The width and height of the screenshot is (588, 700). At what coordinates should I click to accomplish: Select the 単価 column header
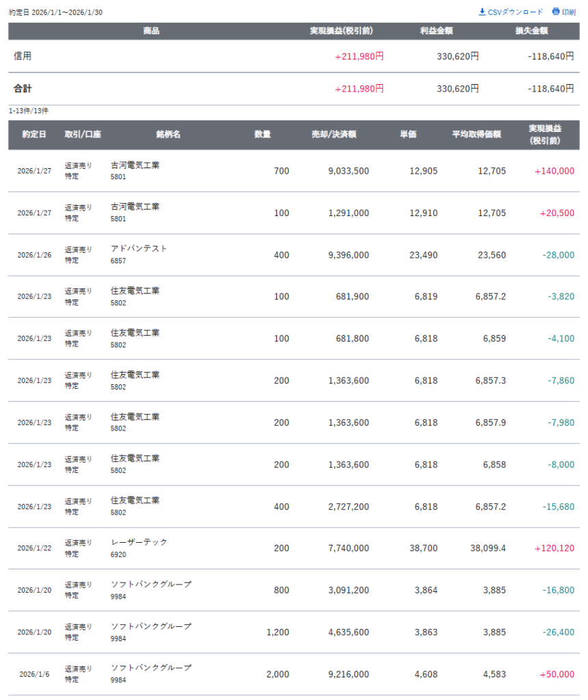(408, 135)
